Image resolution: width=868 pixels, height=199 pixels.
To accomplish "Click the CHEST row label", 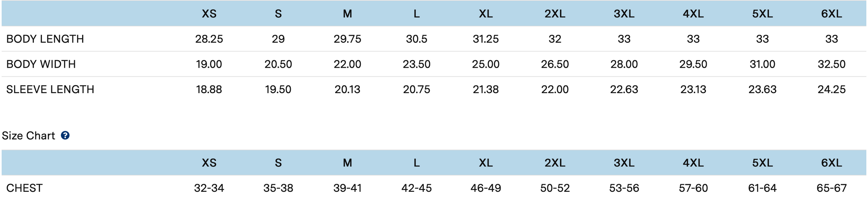I will click(24, 188).
